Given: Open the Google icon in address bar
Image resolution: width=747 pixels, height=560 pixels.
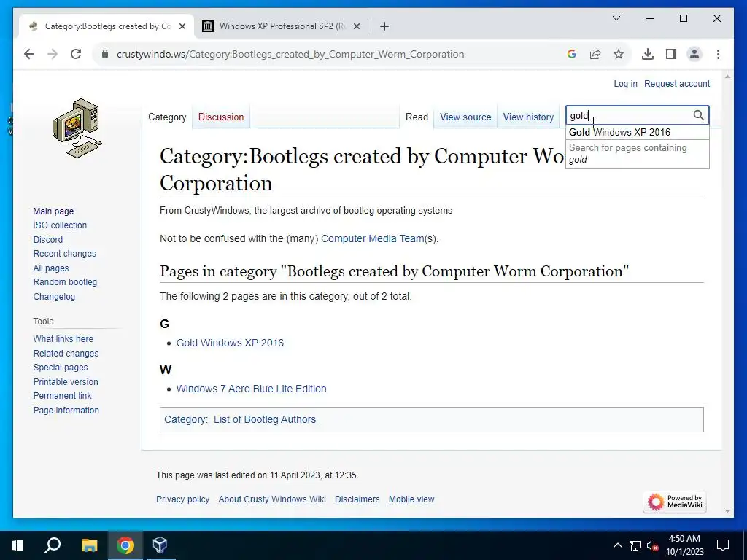Looking at the screenshot, I should (x=572, y=54).
